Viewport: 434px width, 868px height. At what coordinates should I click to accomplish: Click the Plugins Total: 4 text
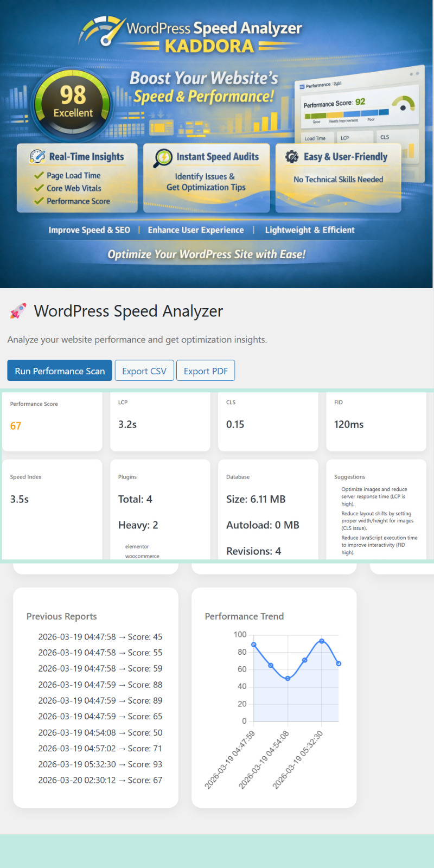(135, 499)
